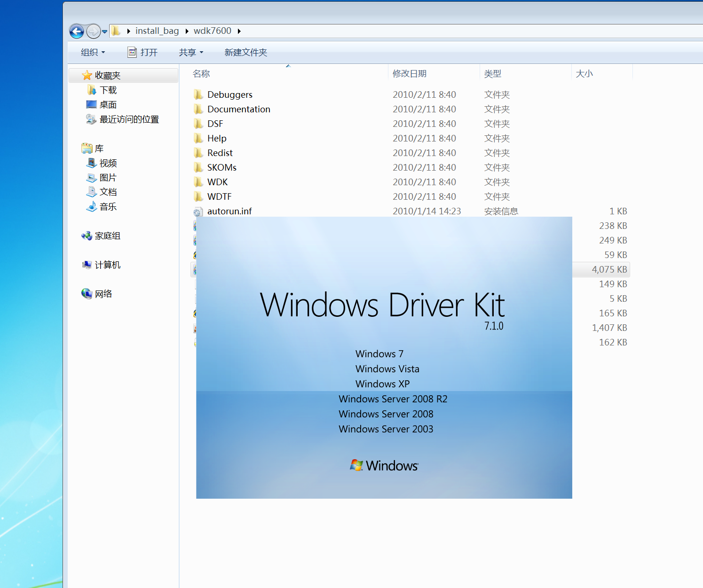Click the 文档 library icon
The height and width of the screenshot is (588, 703).
(91, 192)
